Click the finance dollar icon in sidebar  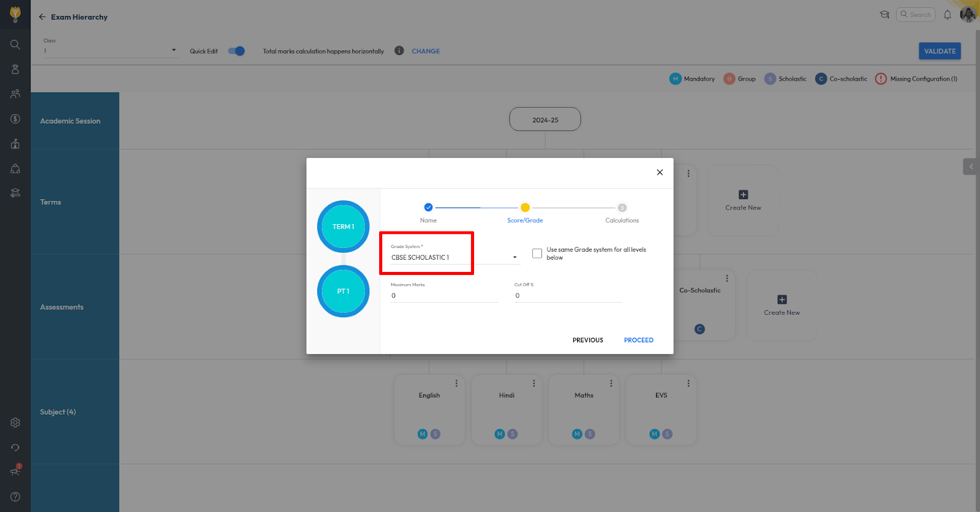point(15,119)
